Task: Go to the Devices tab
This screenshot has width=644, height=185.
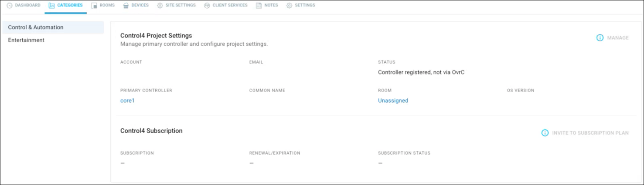Action: click(136, 6)
